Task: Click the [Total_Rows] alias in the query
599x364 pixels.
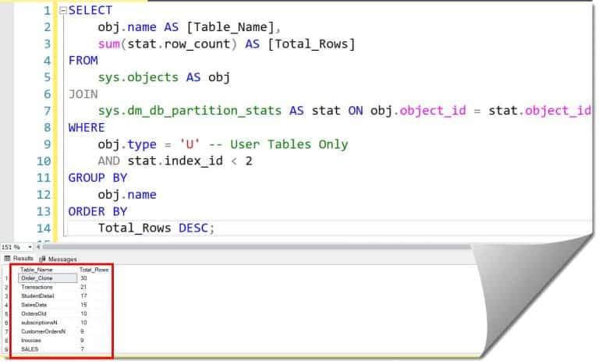Action: [311, 44]
